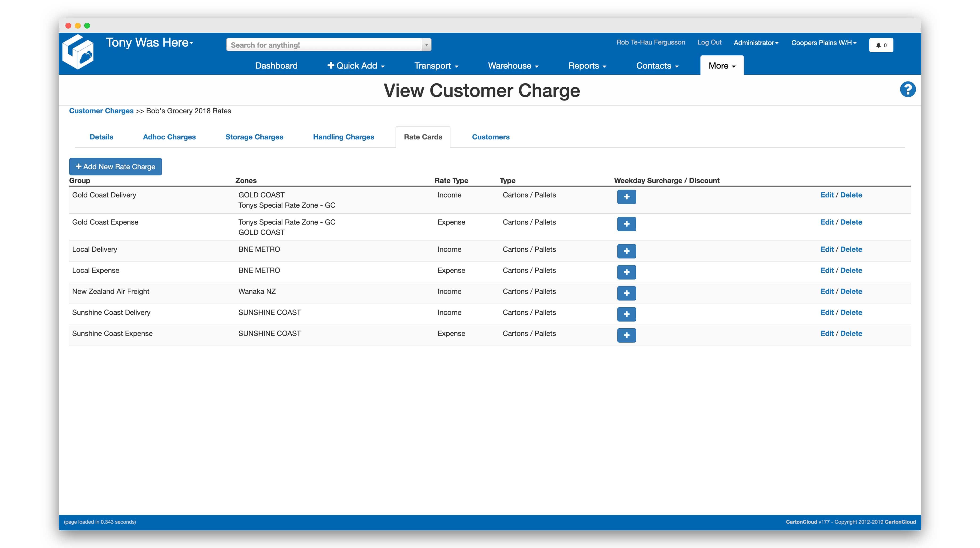Click the Administrator account dropdown
This screenshot has height=548, width=980.
[755, 42]
